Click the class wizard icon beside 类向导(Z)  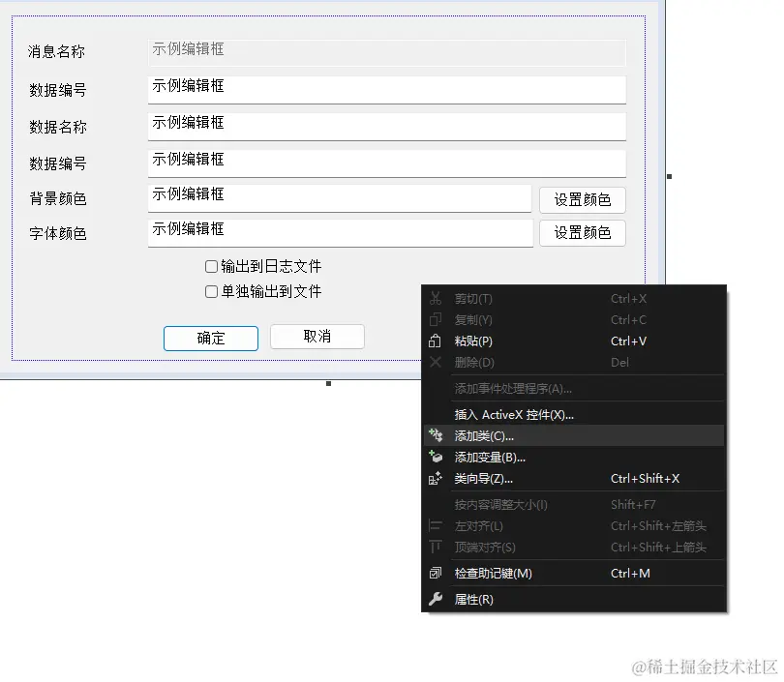pos(436,478)
